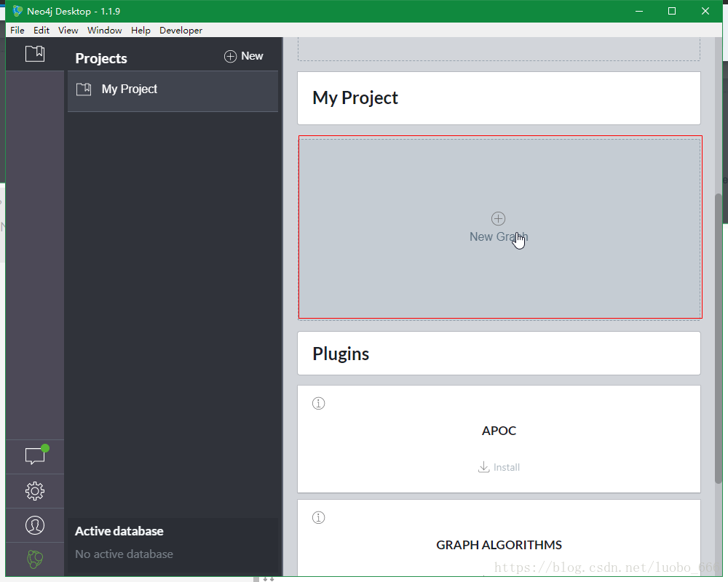
Task: Click the main panel vertical scrollbar
Action: pyautogui.click(x=719, y=339)
